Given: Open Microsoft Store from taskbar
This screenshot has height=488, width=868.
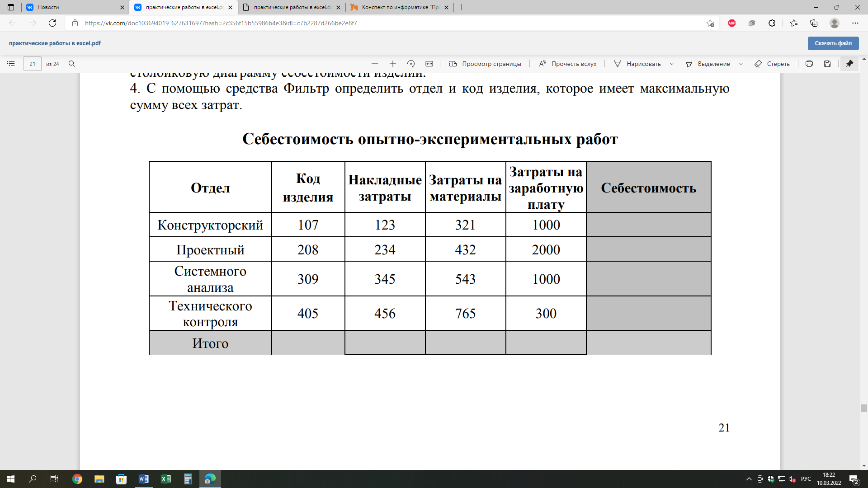Looking at the screenshot, I should (121, 479).
